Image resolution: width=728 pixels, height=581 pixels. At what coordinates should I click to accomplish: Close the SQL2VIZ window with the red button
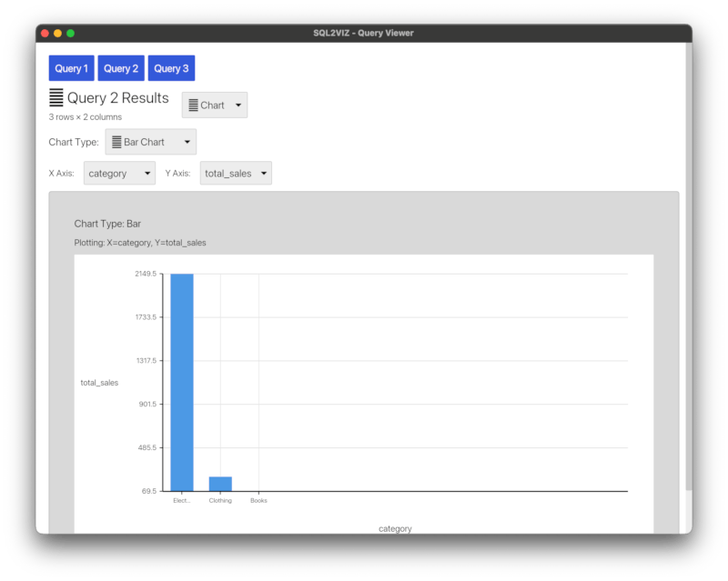point(45,34)
